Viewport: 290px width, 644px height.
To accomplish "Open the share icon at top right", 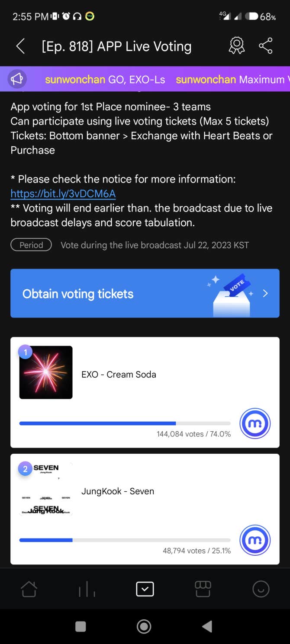I will pyautogui.click(x=265, y=45).
